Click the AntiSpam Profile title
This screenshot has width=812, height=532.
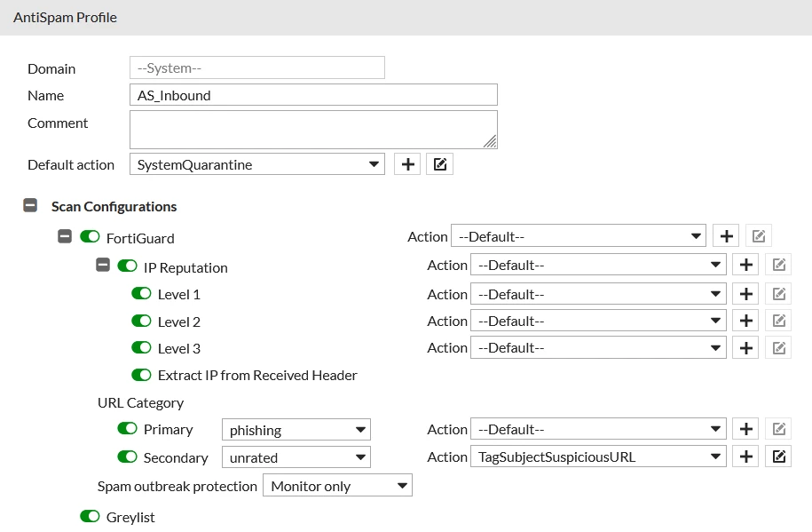pos(66,17)
